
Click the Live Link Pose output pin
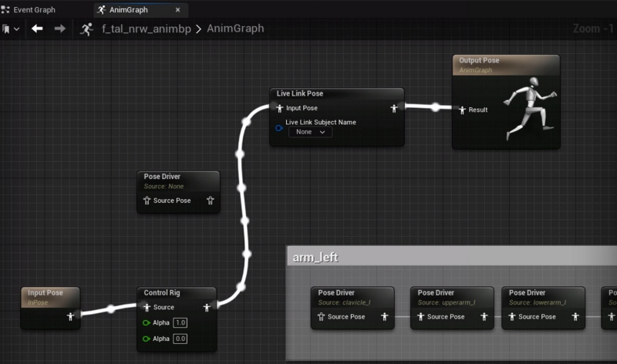point(394,108)
